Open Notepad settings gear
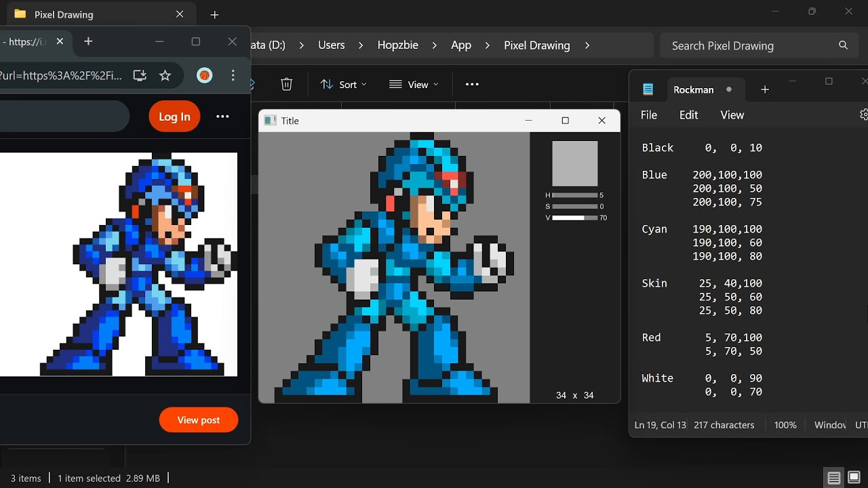 [x=863, y=115]
